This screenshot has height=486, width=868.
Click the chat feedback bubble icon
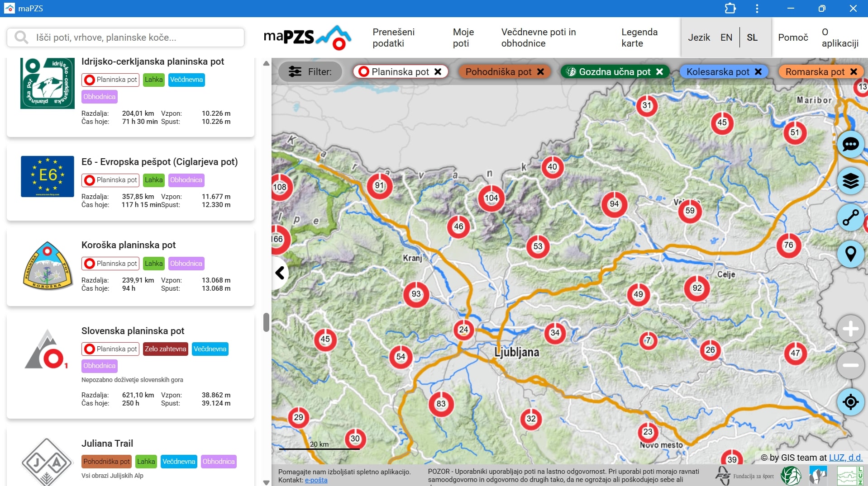pyautogui.click(x=850, y=145)
